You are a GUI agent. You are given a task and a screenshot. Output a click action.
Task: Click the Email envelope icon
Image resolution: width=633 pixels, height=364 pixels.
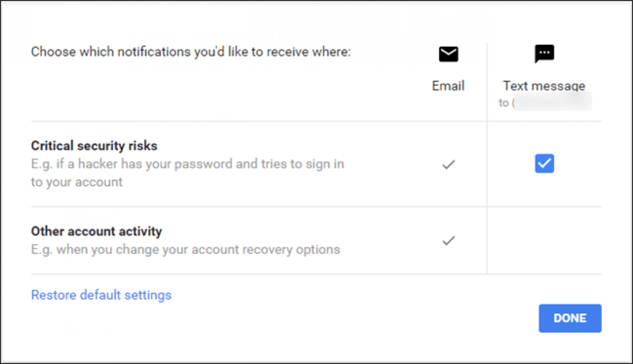tap(448, 54)
